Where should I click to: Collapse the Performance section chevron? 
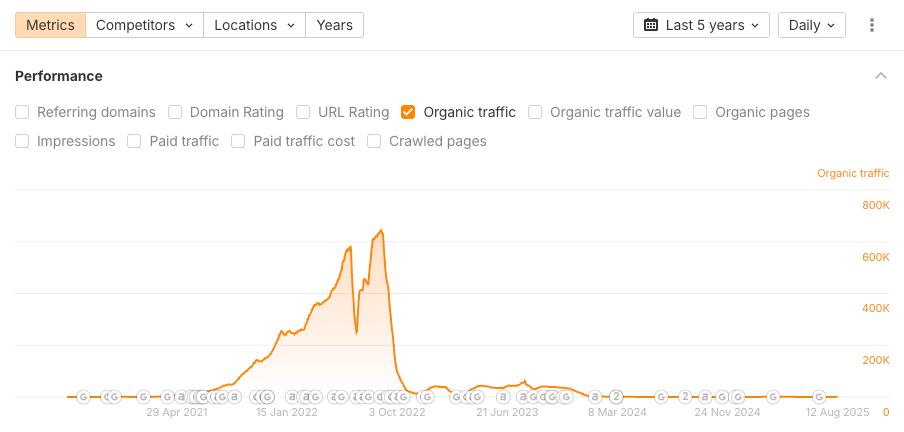click(881, 76)
